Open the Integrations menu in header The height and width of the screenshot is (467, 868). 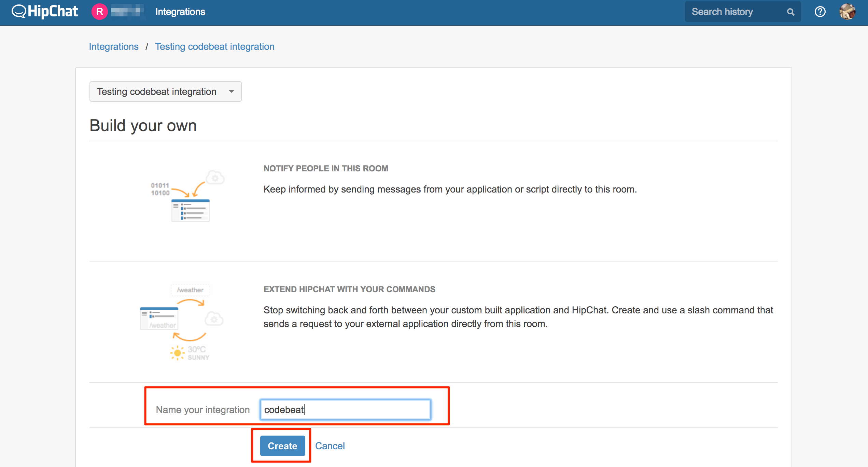coord(180,12)
